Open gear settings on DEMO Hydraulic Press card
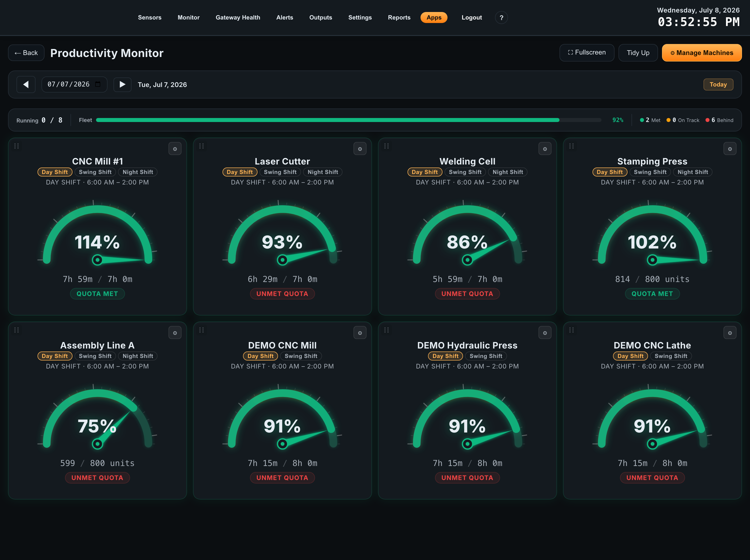The width and height of the screenshot is (750, 560). point(544,333)
